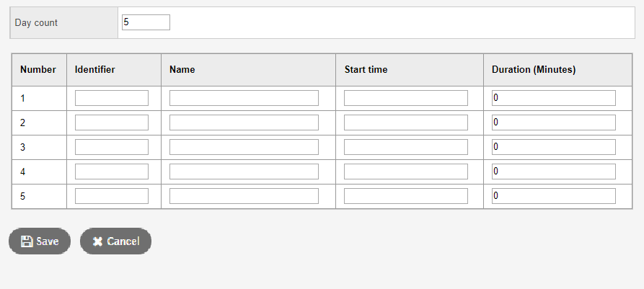Screen dimensions: 644x289
Task: Focus the Start time field in row 3
Action: (406, 147)
